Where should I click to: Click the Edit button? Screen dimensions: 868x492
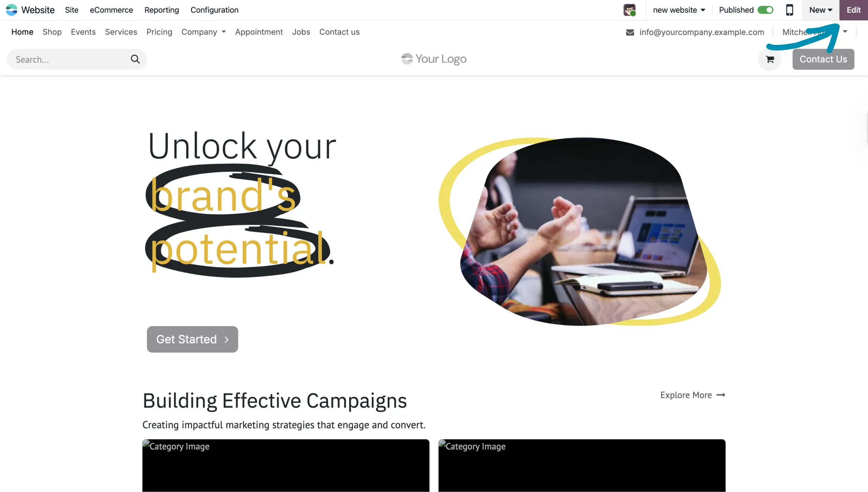coord(854,10)
